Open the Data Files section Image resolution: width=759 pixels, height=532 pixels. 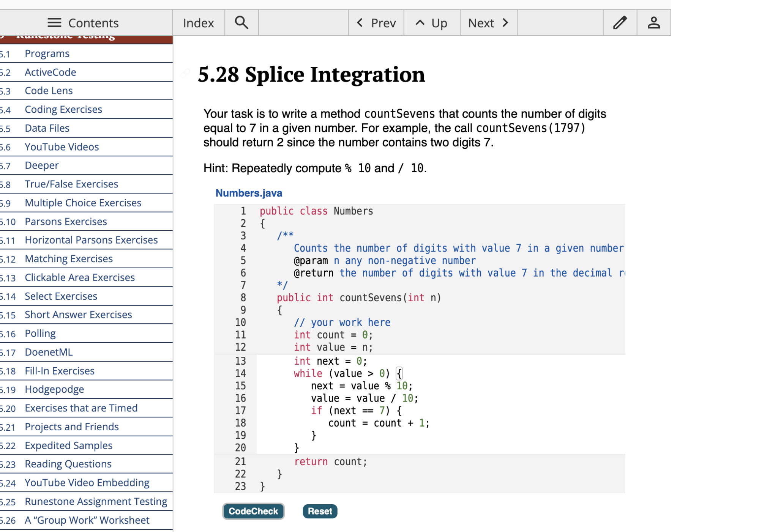pyautogui.click(x=47, y=128)
